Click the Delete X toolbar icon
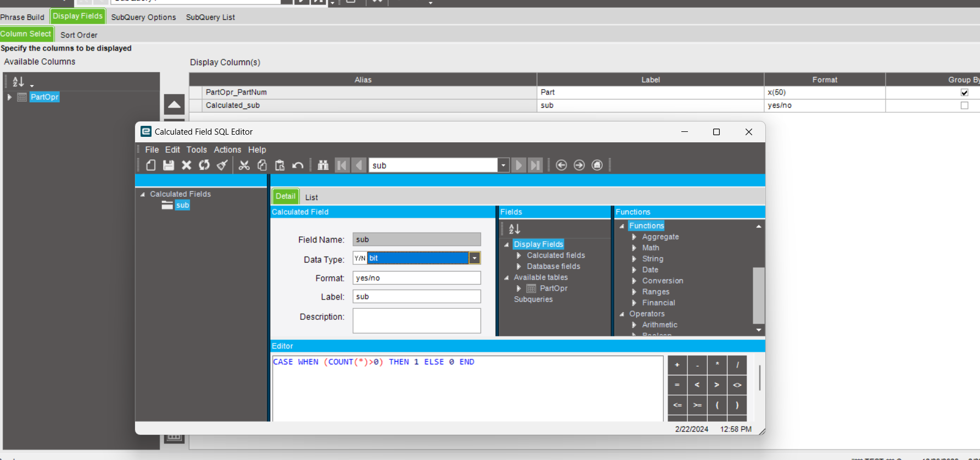This screenshot has width=980, height=460. [x=187, y=165]
